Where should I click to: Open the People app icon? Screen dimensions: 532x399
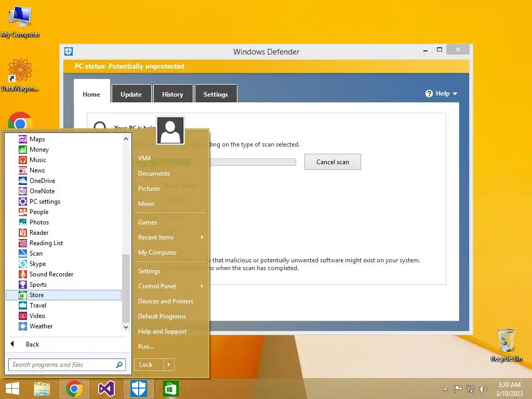pos(23,212)
